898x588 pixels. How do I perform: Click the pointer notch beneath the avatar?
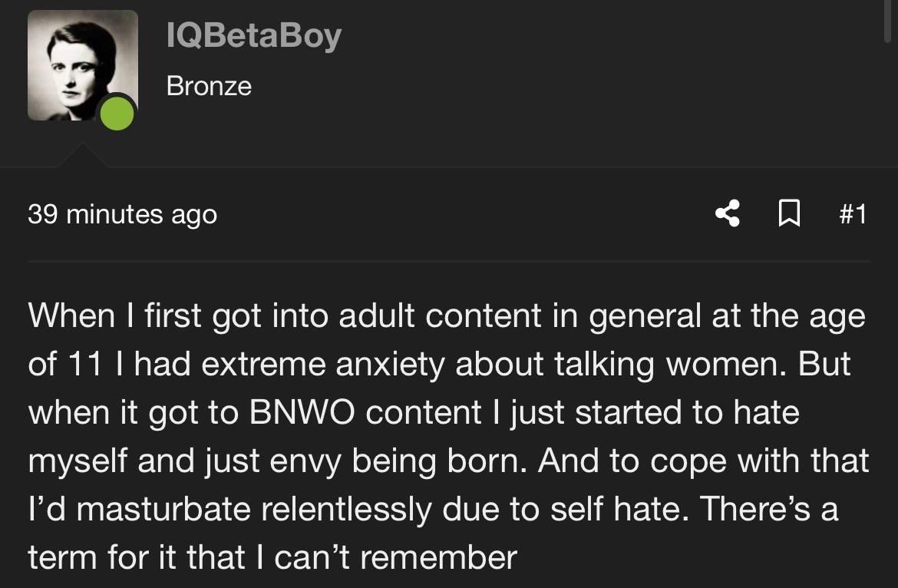pos(82,155)
